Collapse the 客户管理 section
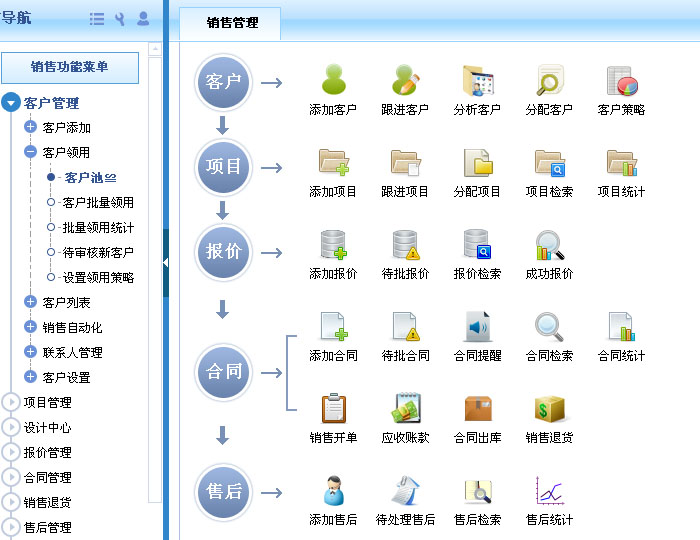The image size is (700, 540). click(x=11, y=103)
